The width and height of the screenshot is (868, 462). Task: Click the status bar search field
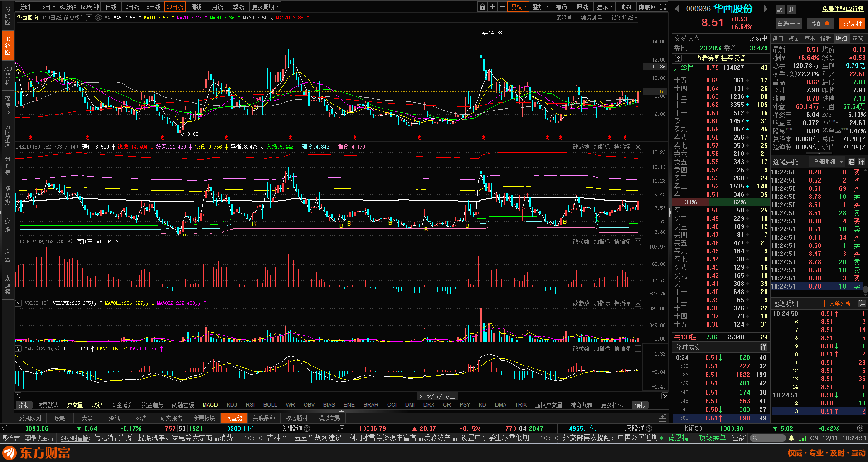click(767, 438)
